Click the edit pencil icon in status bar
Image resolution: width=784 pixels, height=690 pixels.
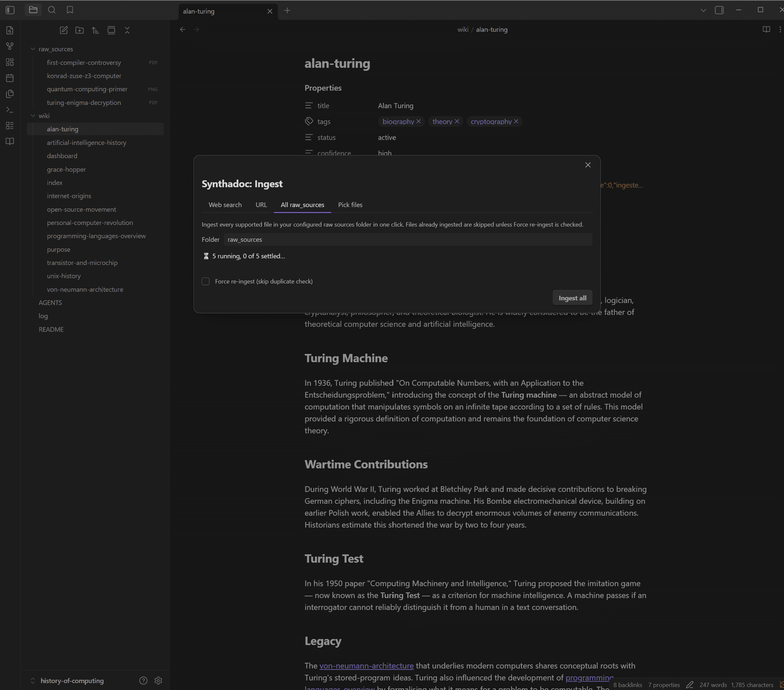(x=690, y=685)
